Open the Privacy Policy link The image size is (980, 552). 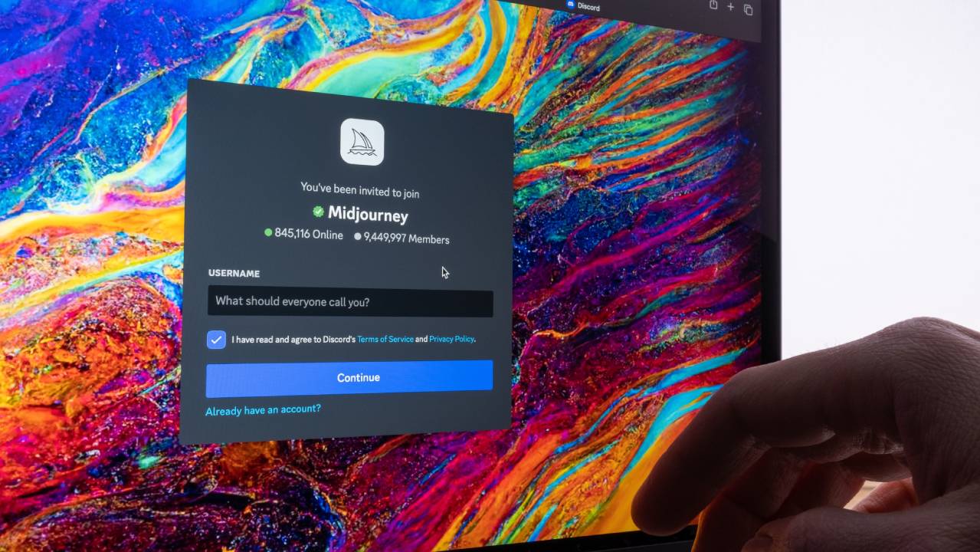tap(451, 339)
